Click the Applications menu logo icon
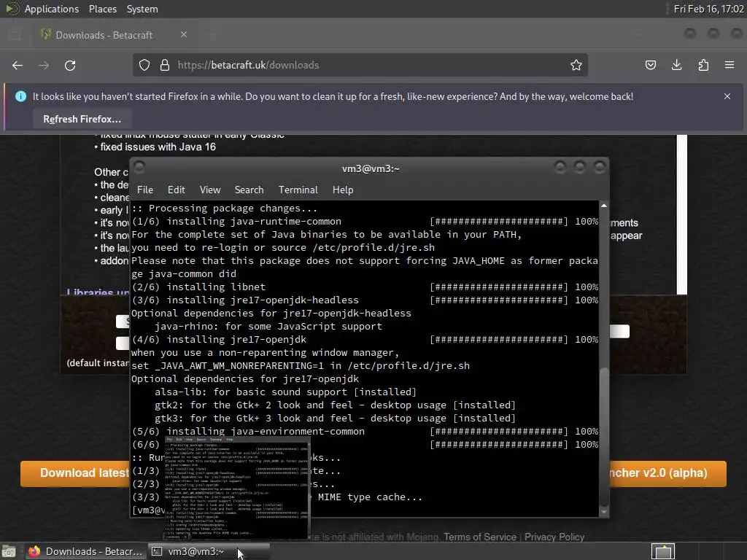 (x=12, y=9)
